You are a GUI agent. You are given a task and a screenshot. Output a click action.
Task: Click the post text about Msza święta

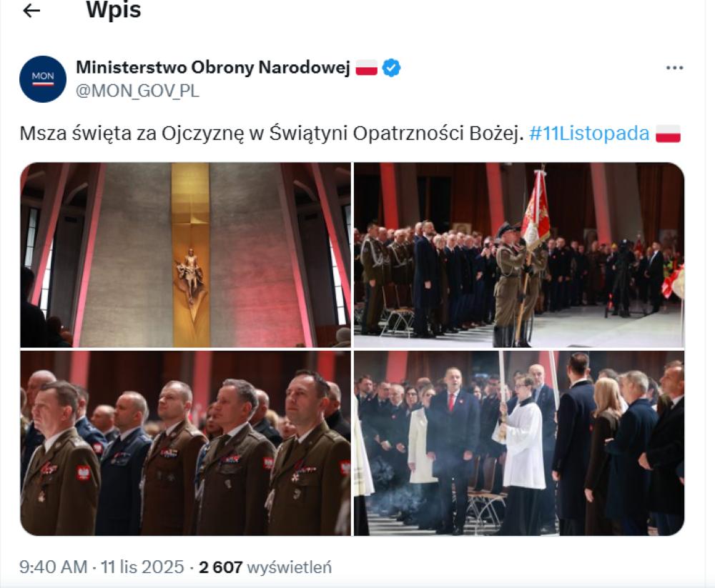[271, 134]
